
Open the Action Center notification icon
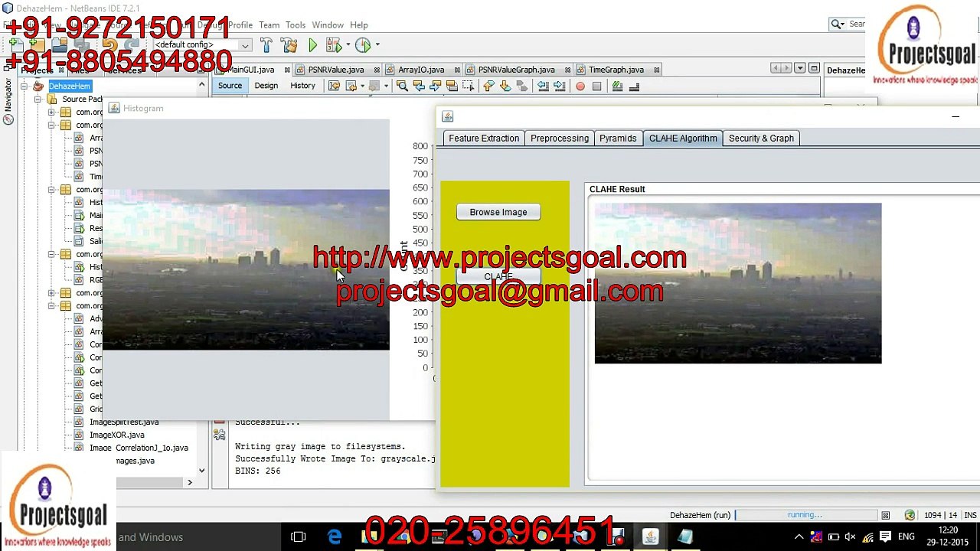point(886,537)
